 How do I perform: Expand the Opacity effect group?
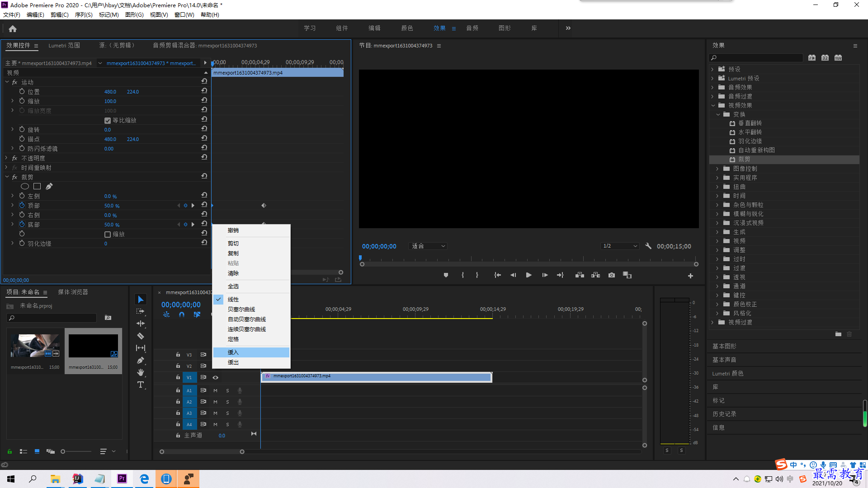[7, 158]
